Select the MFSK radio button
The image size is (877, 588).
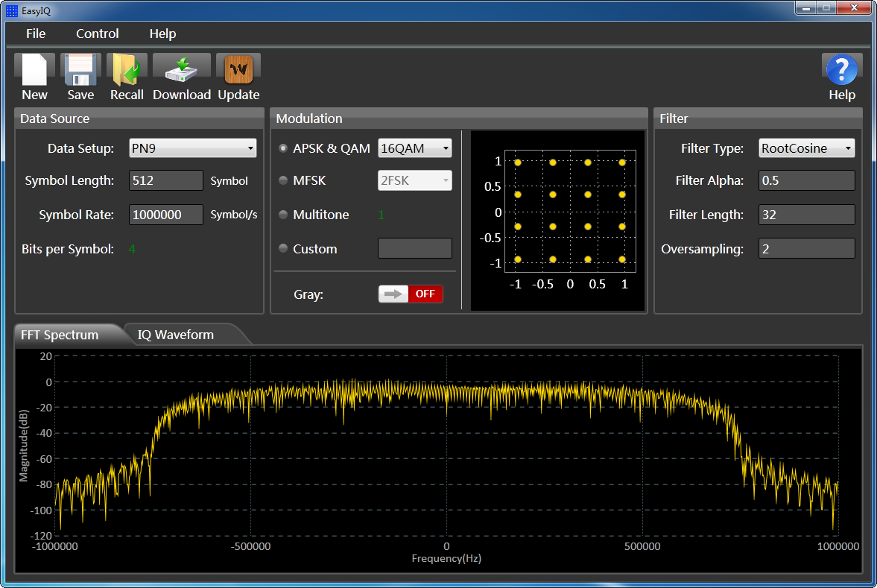[283, 180]
